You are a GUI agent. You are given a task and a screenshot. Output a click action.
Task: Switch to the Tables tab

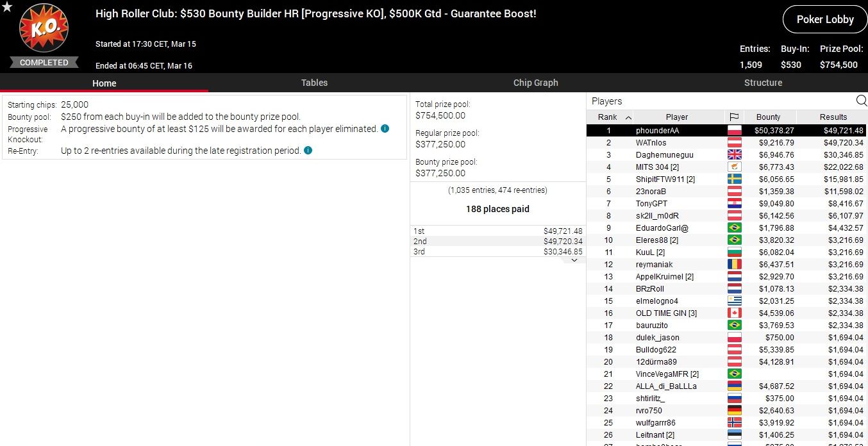click(x=314, y=83)
